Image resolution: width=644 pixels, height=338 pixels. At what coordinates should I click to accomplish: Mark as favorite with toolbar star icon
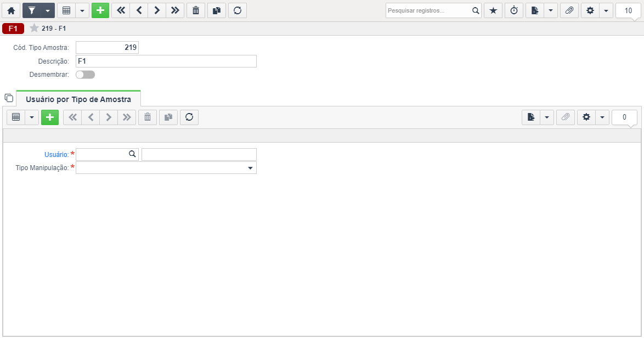[x=493, y=10]
